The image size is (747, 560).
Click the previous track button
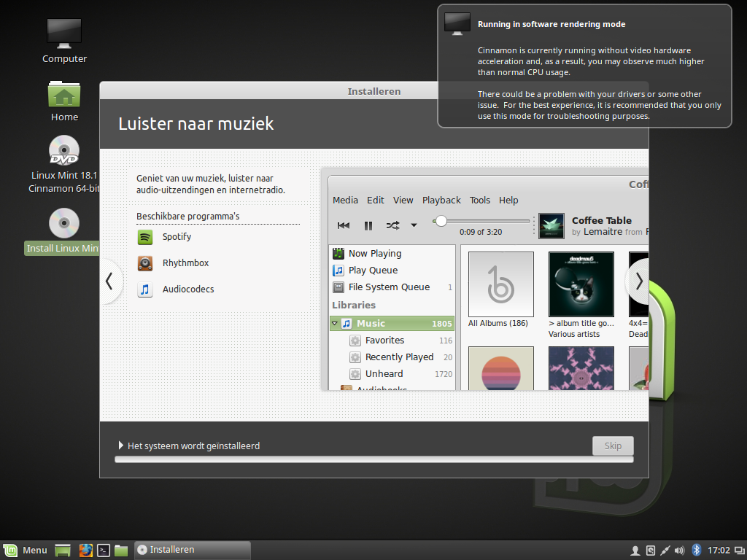tap(344, 225)
